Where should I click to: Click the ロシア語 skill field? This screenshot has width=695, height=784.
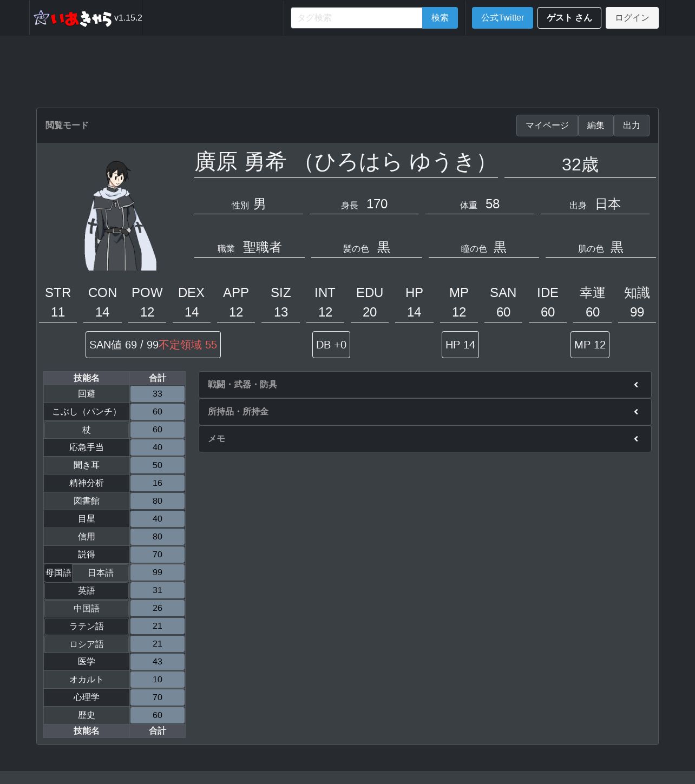click(x=87, y=644)
